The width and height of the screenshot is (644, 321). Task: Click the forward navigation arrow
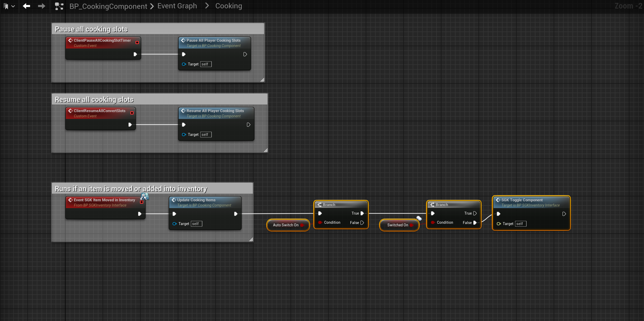pyautogui.click(x=42, y=6)
